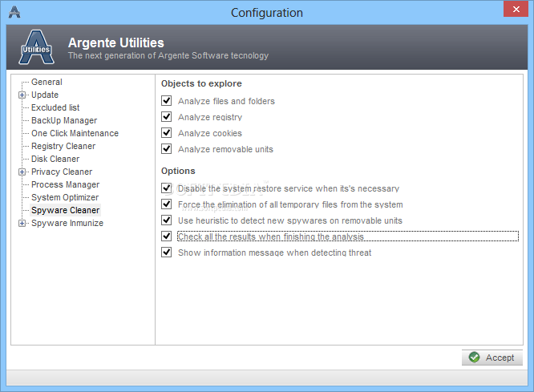Select General in the settings tree

(x=47, y=82)
